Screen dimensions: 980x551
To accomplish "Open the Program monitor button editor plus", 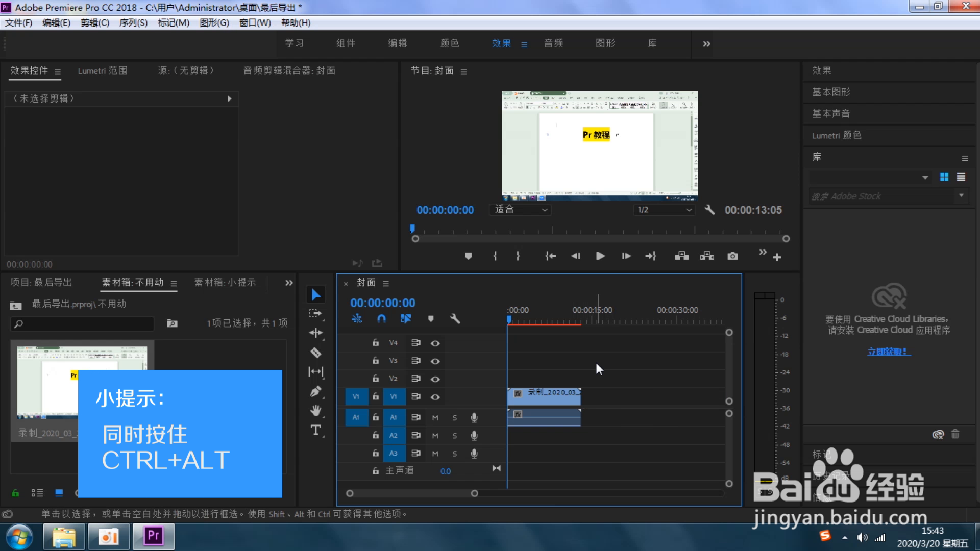I will pyautogui.click(x=777, y=257).
